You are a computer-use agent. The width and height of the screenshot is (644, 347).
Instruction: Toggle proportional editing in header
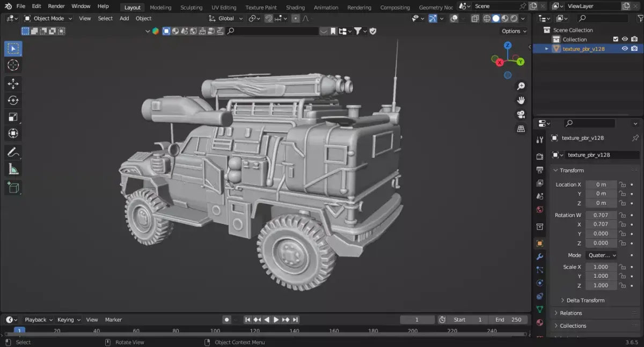tap(295, 18)
